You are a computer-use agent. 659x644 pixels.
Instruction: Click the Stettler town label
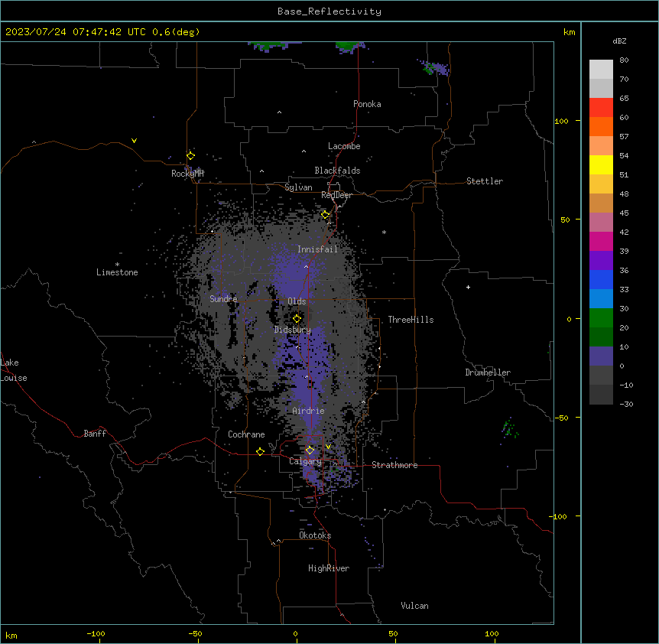click(485, 181)
